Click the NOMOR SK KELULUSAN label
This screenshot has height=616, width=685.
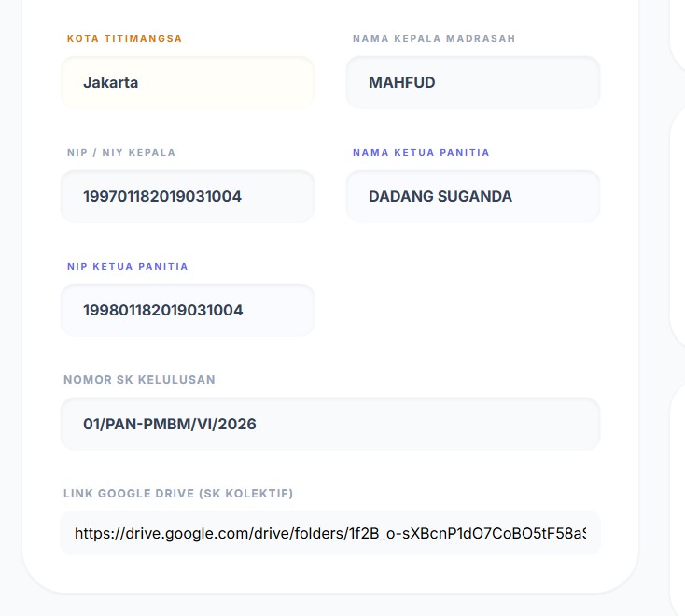click(x=139, y=380)
